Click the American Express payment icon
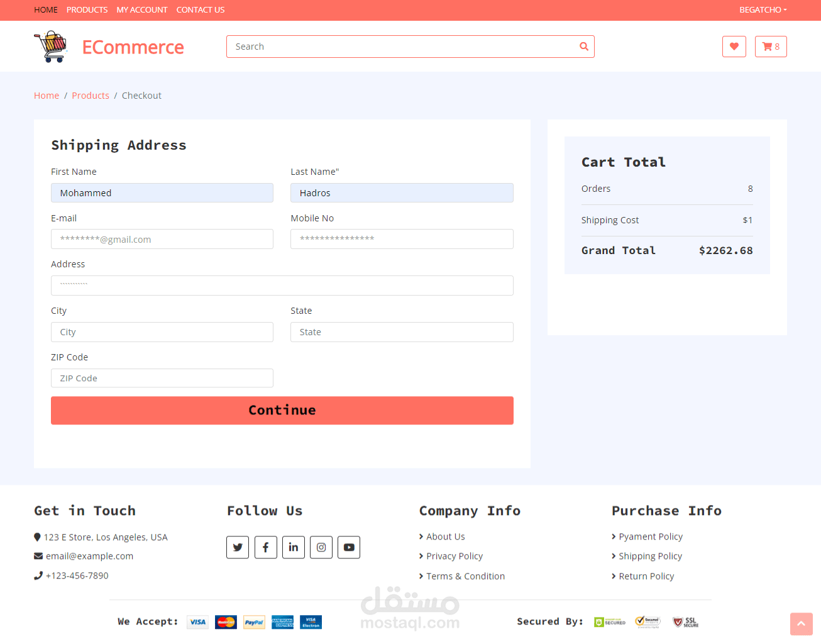This screenshot has width=821, height=644. tap(282, 622)
